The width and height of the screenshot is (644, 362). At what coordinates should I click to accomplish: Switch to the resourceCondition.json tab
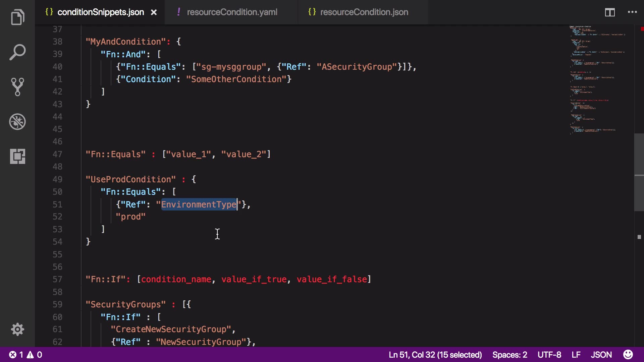click(364, 12)
